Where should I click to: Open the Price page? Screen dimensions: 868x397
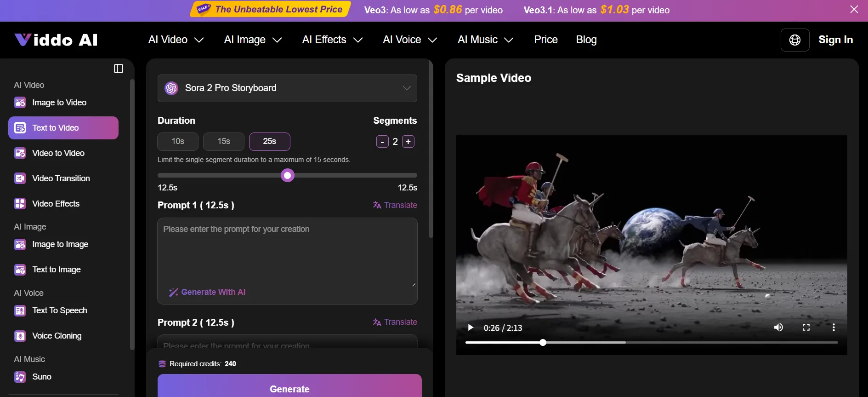tap(545, 40)
